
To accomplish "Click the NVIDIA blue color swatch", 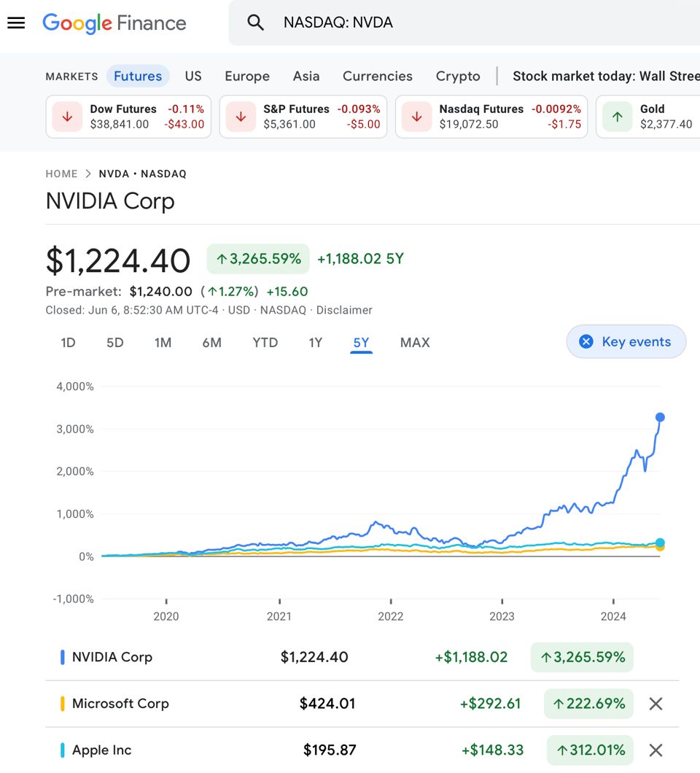I will tap(62, 657).
